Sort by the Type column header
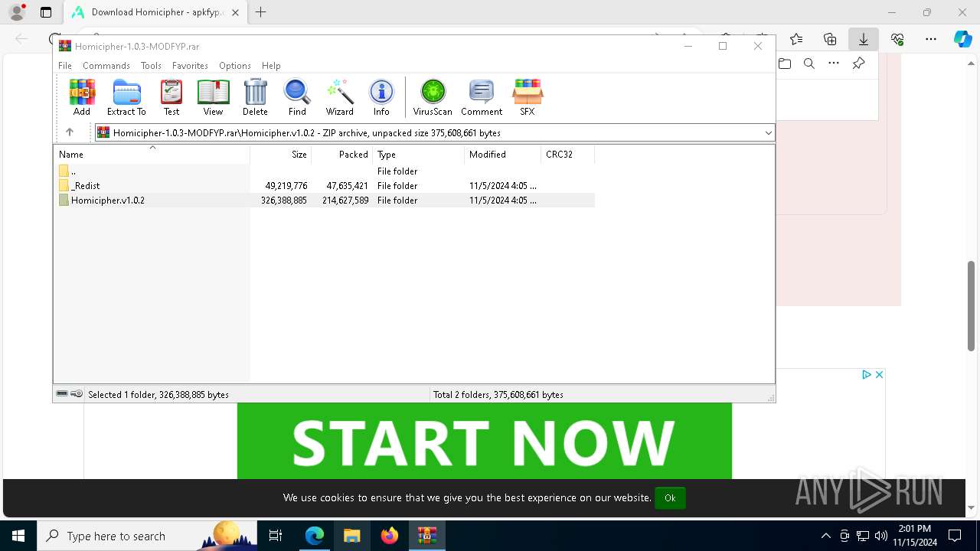The height and width of the screenshot is (551, 980). [418, 154]
